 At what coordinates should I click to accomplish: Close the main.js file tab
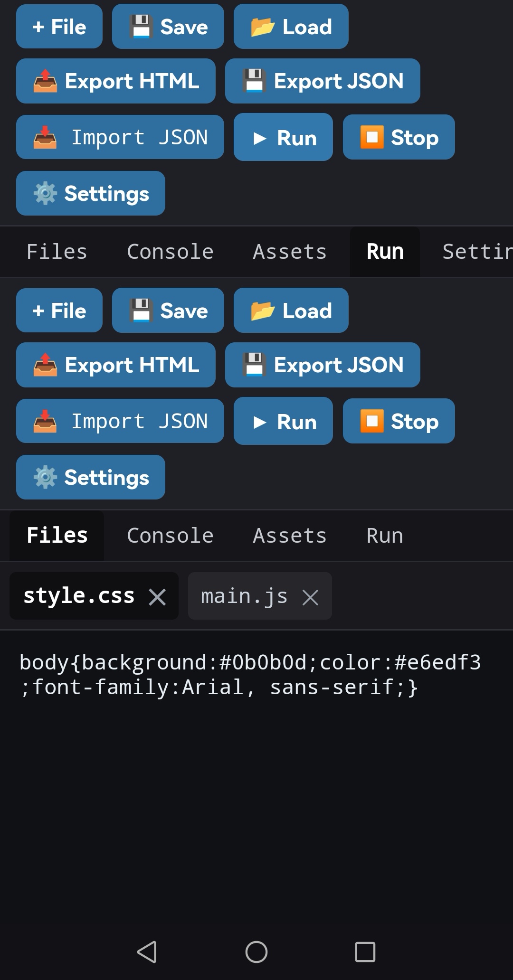(x=310, y=597)
